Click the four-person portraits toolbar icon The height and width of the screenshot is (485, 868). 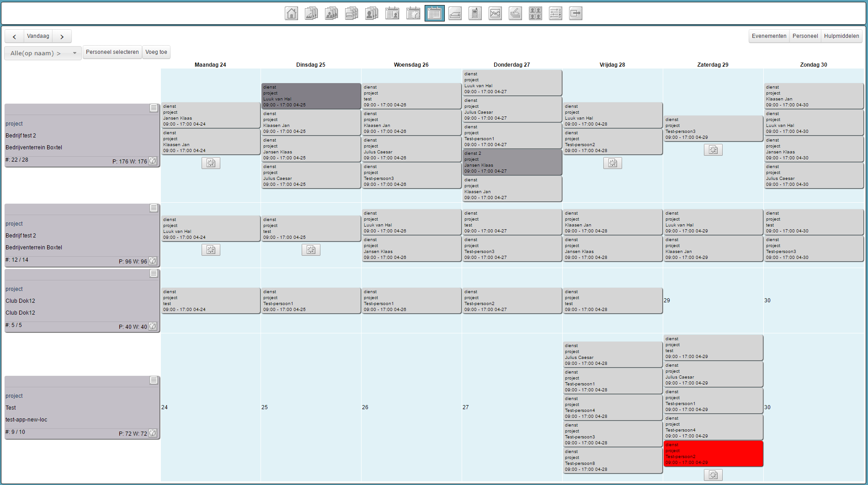pos(535,14)
